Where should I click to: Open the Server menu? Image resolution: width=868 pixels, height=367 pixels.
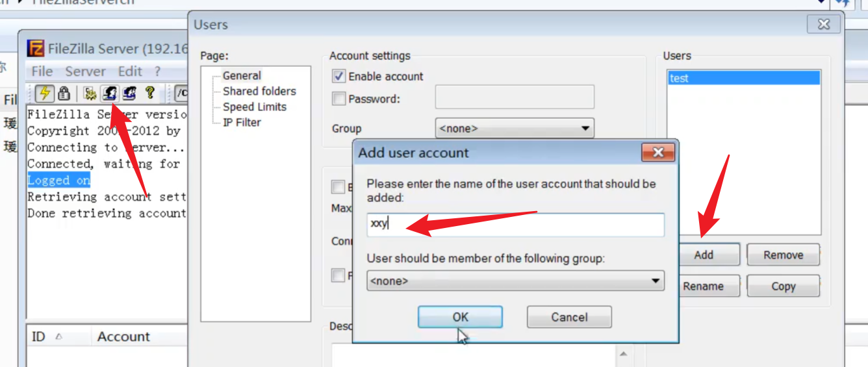click(85, 71)
